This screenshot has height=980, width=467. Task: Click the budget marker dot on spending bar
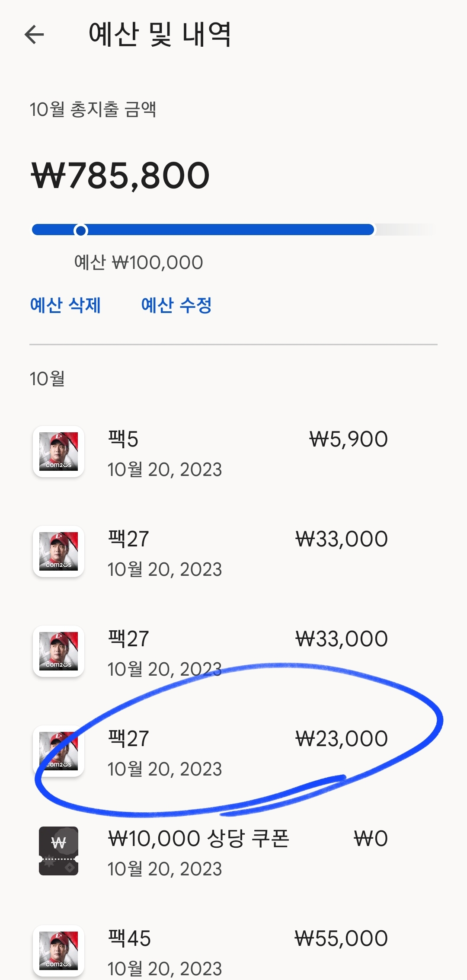[x=80, y=230]
